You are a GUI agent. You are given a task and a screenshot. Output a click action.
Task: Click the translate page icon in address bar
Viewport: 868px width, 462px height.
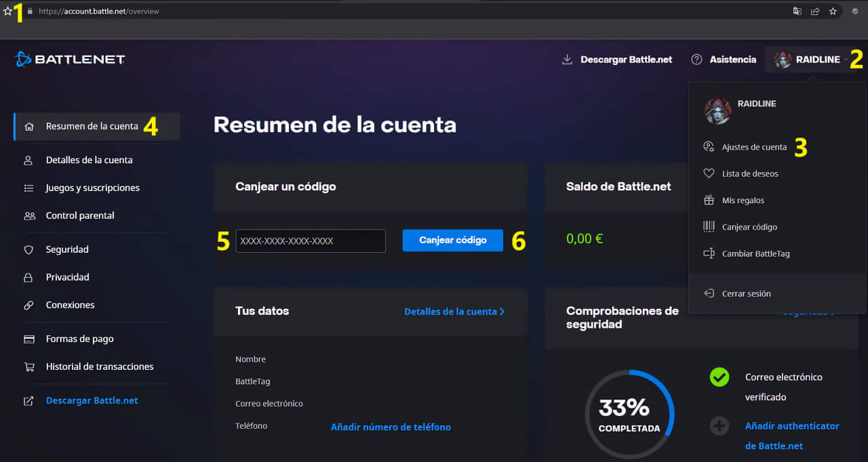(x=797, y=12)
